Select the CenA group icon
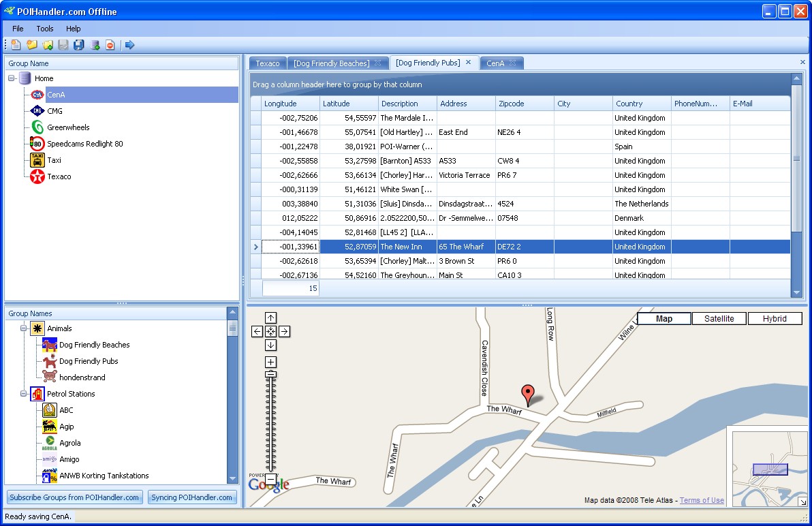This screenshot has width=812, height=526. point(37,95)
